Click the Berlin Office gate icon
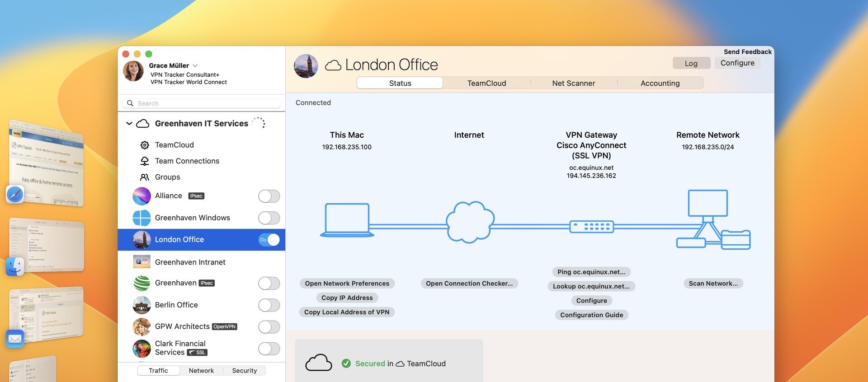868x382 pixels. [142, 305]
